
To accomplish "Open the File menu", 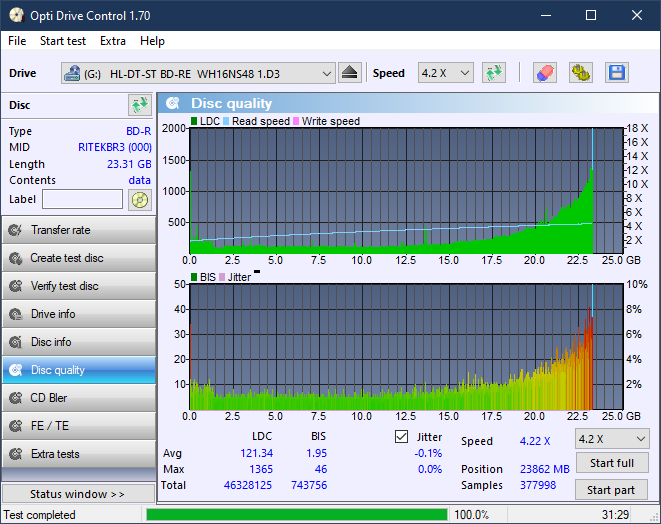I will point(17,41).
